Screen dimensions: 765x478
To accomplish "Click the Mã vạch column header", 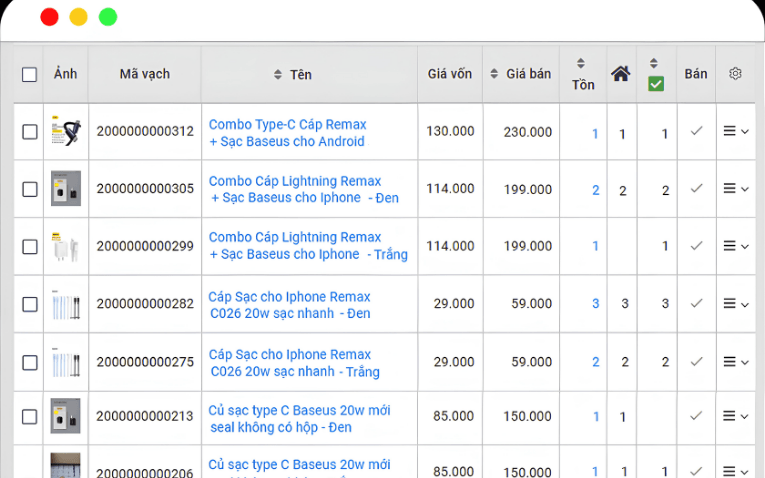I will (145, 74).
